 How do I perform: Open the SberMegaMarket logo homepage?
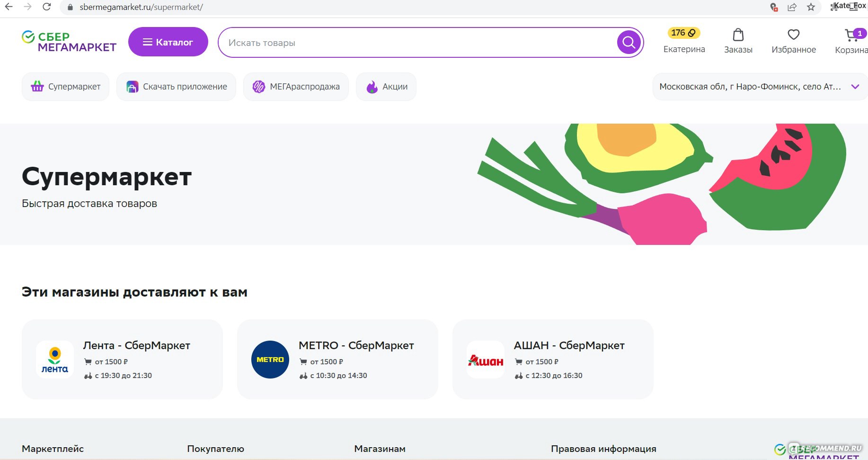[69, 42]
